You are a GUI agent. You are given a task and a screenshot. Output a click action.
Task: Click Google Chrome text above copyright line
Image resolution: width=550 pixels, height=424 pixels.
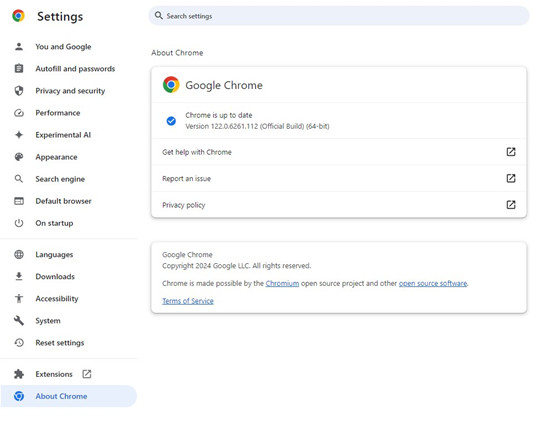coord(187,255)
